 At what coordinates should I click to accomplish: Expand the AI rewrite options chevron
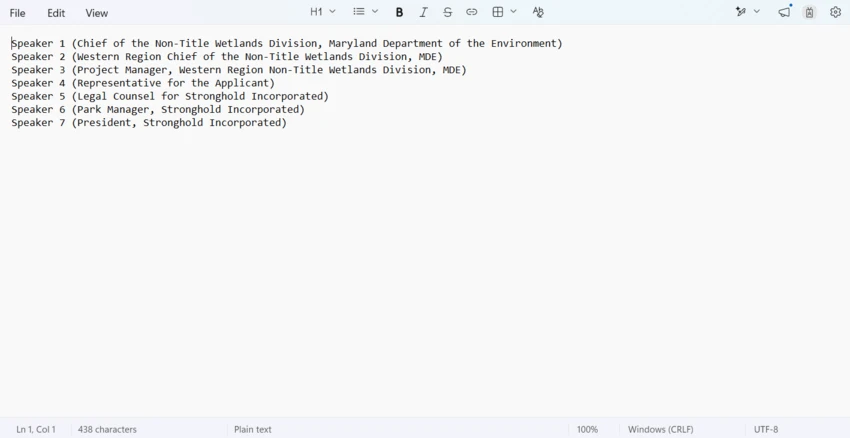coord(757,11)
